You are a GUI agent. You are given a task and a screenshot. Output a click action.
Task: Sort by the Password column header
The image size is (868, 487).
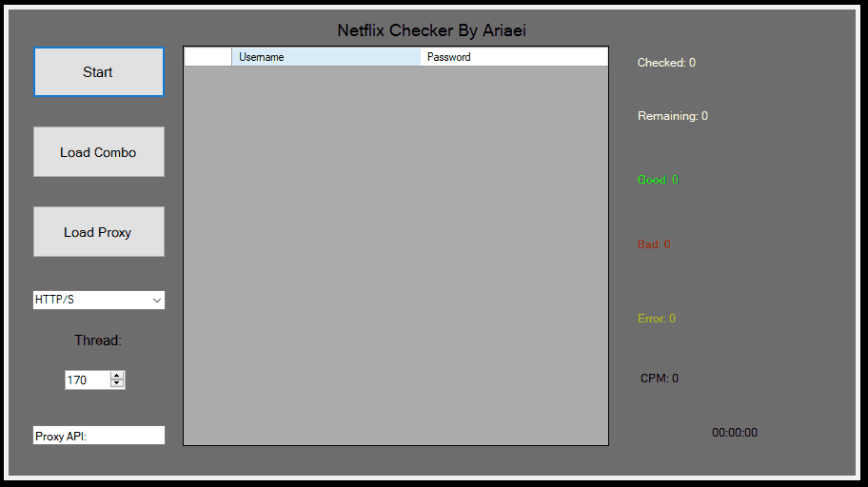tap(514, 57)
